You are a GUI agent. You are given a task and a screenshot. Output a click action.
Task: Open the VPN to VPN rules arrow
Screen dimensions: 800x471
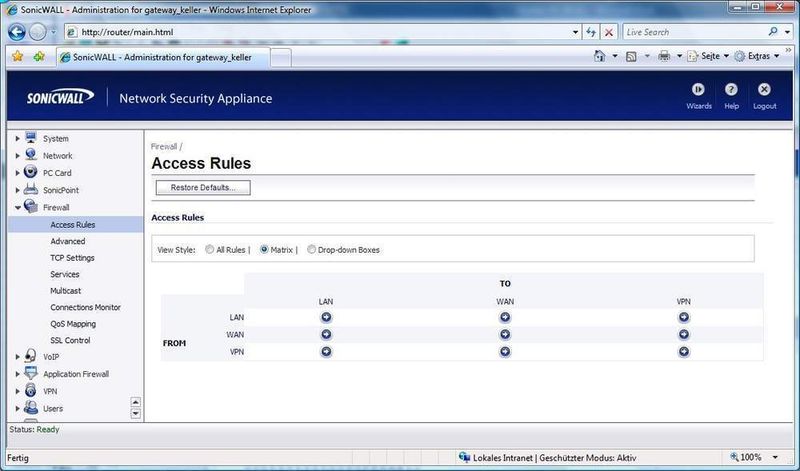pos(684,352)
